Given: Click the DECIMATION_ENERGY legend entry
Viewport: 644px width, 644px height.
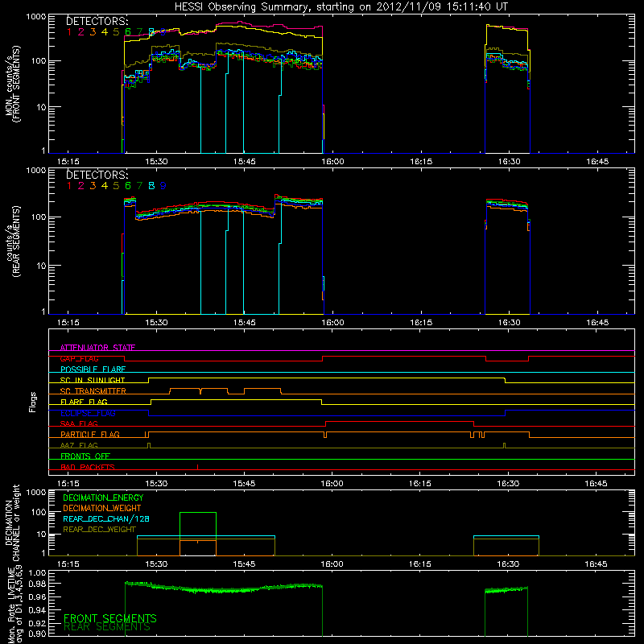Looking at the screenshot, I should pyautogui.click(x=103, y=497).
